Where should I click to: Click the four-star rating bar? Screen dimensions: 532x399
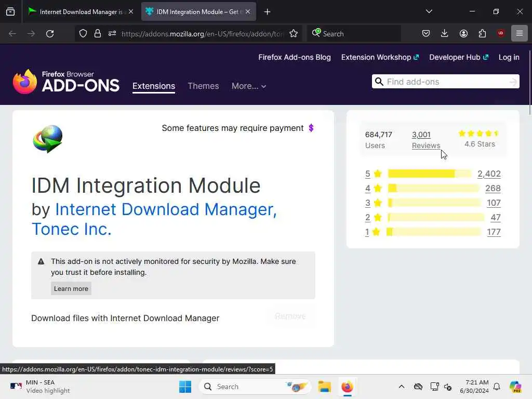pos(434,188)
